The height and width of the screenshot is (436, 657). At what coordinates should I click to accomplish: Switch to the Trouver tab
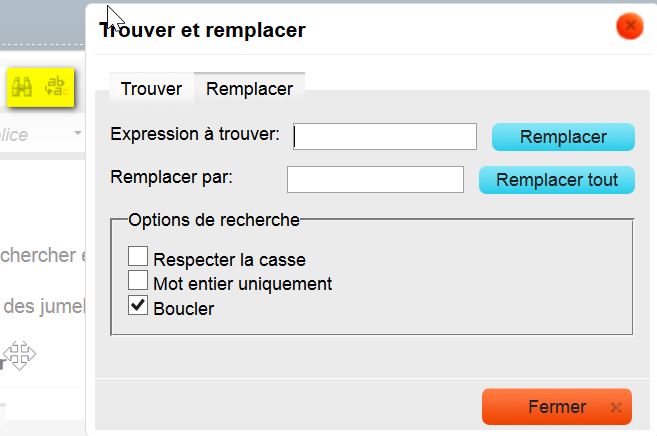click(151, 89)
